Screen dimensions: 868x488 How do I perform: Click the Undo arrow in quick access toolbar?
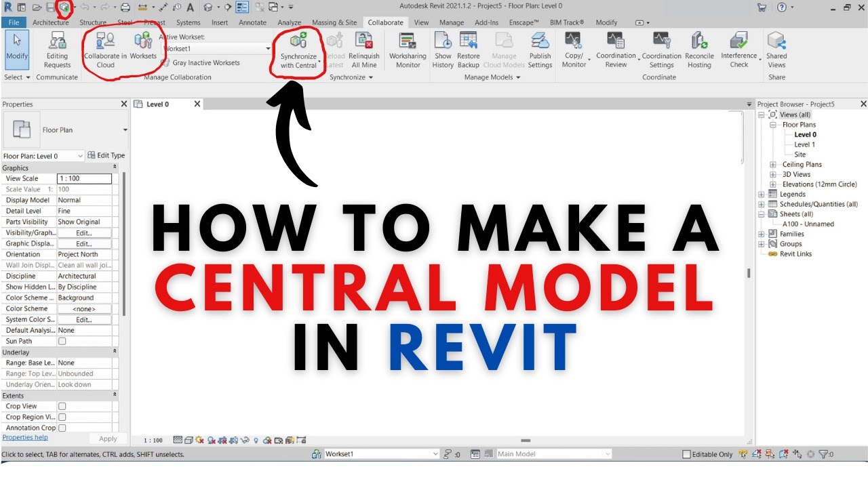coord(84,7)
